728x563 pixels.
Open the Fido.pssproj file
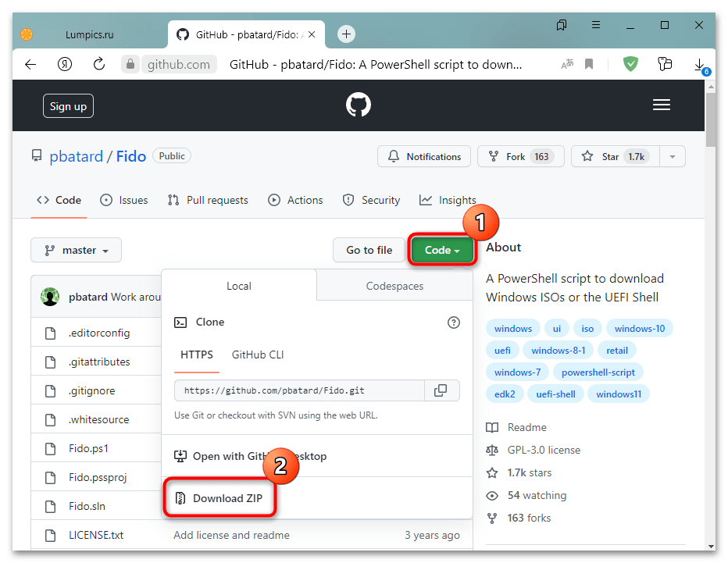[x=98, y=477]
